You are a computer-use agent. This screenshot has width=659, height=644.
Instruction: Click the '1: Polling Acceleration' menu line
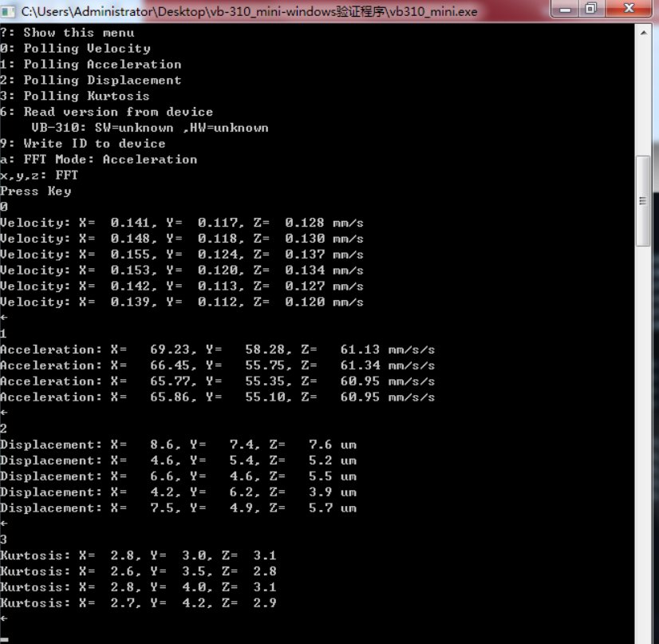pos(91,65)
